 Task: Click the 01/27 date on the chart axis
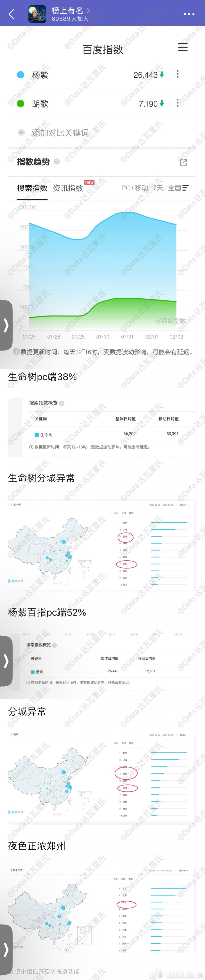pos(29,337)
